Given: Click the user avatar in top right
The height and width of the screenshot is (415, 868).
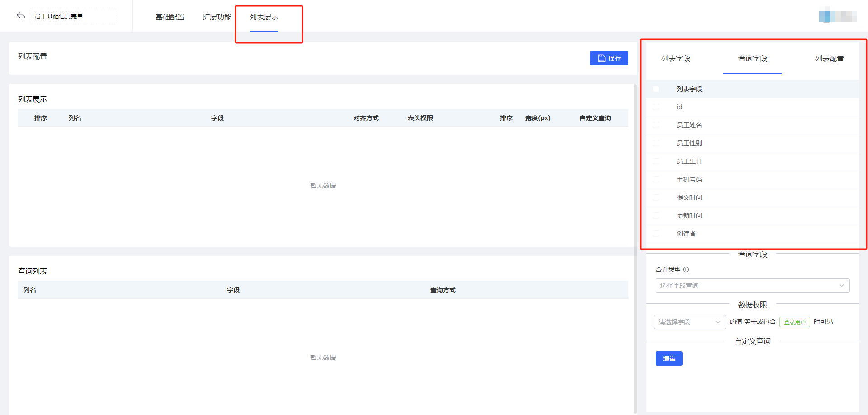Looking at the screenshot, I should [837, 16].
